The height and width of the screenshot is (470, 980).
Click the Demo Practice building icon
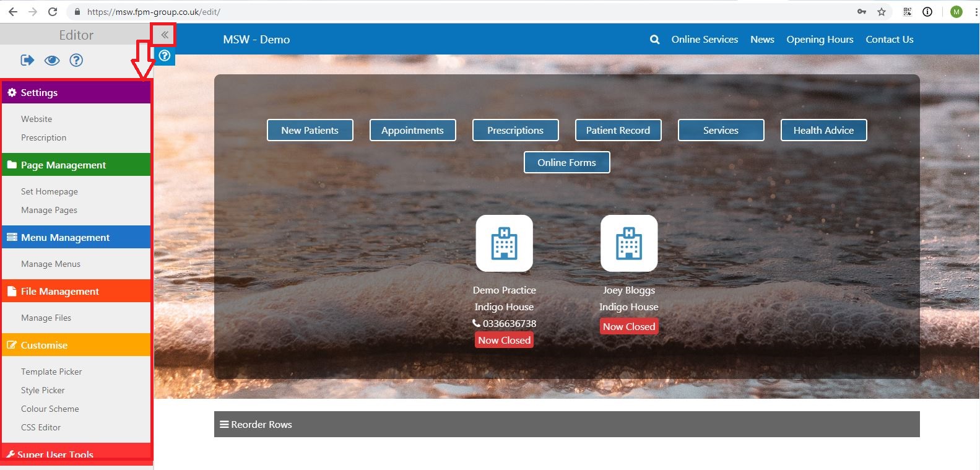point(504,243)
